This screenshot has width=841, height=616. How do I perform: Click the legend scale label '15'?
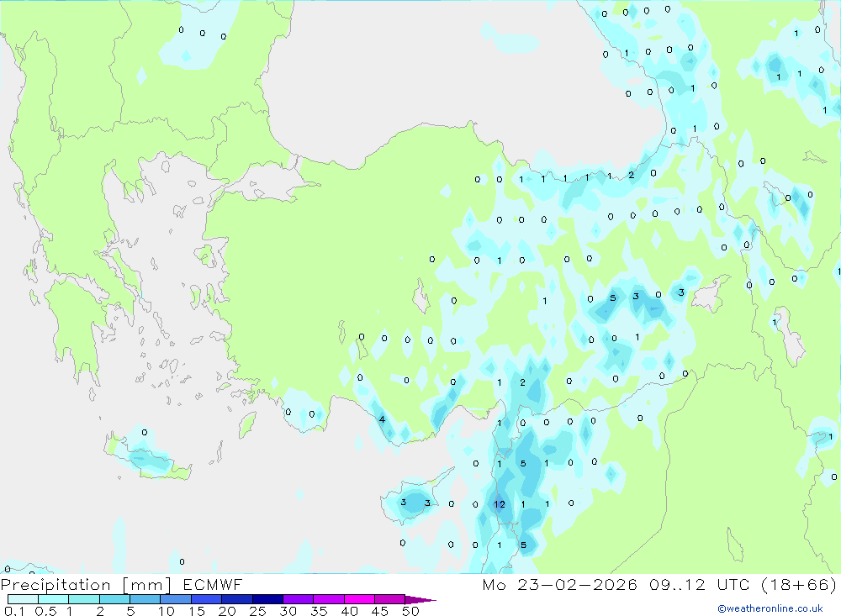point(197,611)
